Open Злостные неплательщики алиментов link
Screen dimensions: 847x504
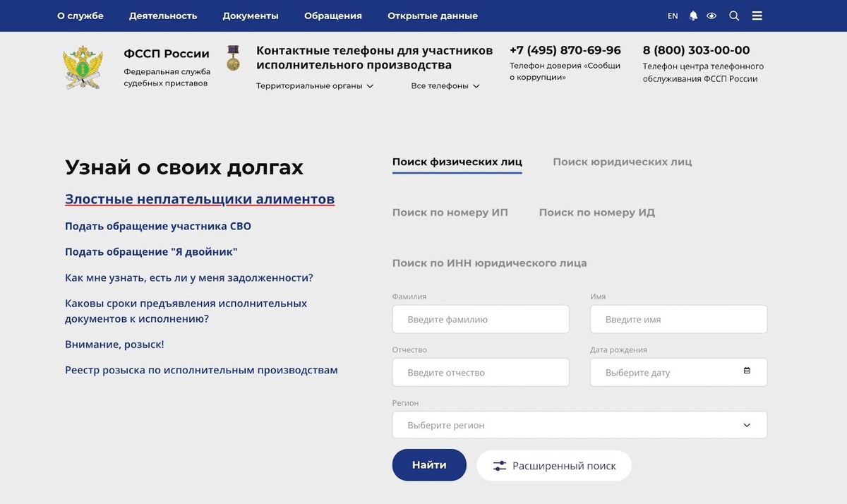199,199
